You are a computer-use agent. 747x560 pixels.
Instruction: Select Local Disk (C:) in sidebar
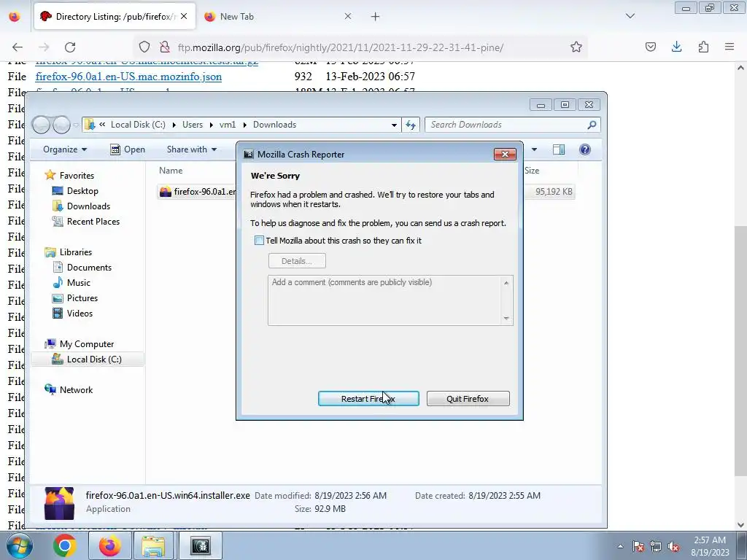pyautogui.click(x=88, y=359)
